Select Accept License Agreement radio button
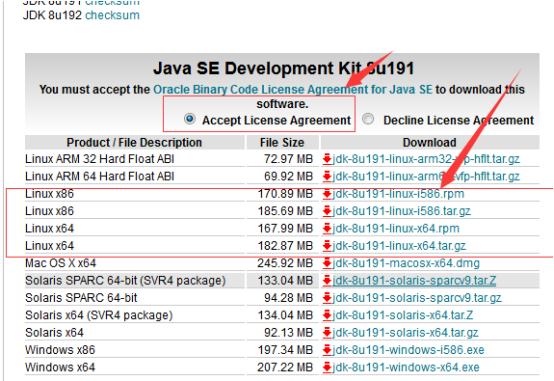554x381 pixels. (190, 119)
